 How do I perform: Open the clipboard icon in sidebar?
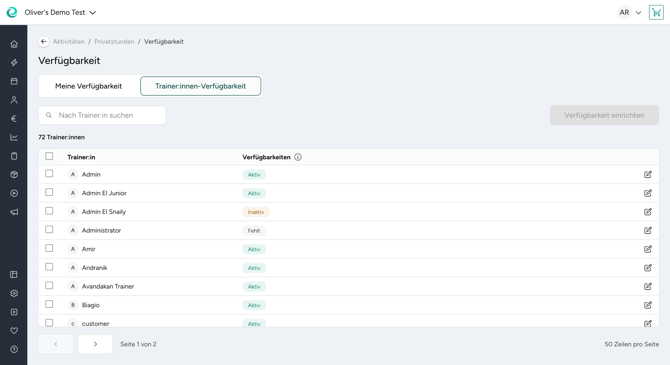point(14,156)
